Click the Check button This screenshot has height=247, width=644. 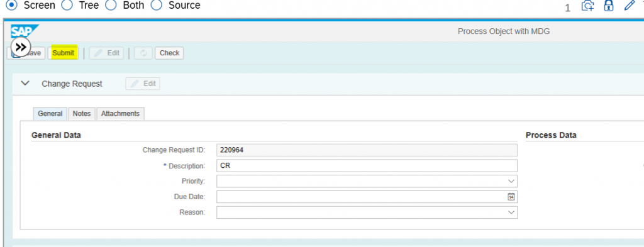[169, 53]
